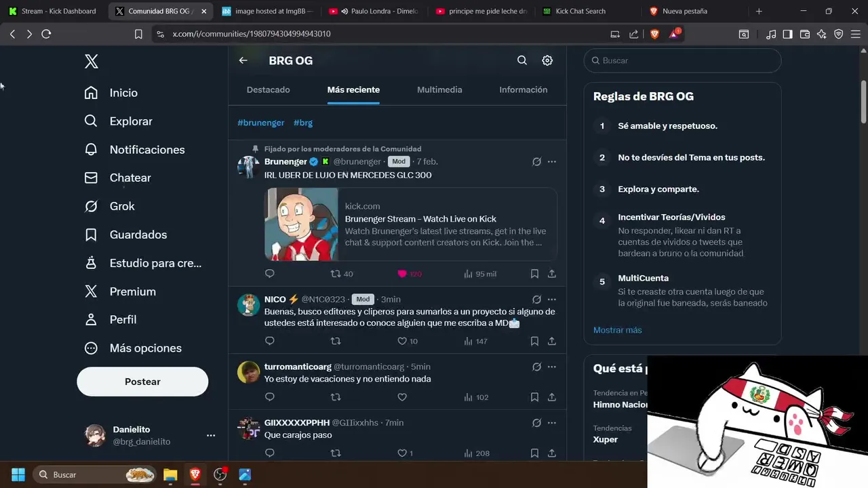Open Explorar from the sidebar
868x488 pixels.
click(x=118, y=121)
